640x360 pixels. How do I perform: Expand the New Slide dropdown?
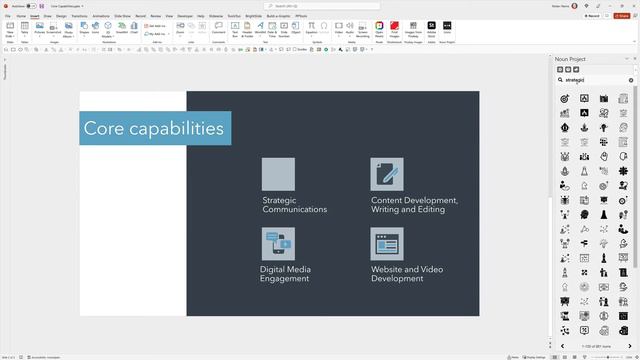pos(10,36)
